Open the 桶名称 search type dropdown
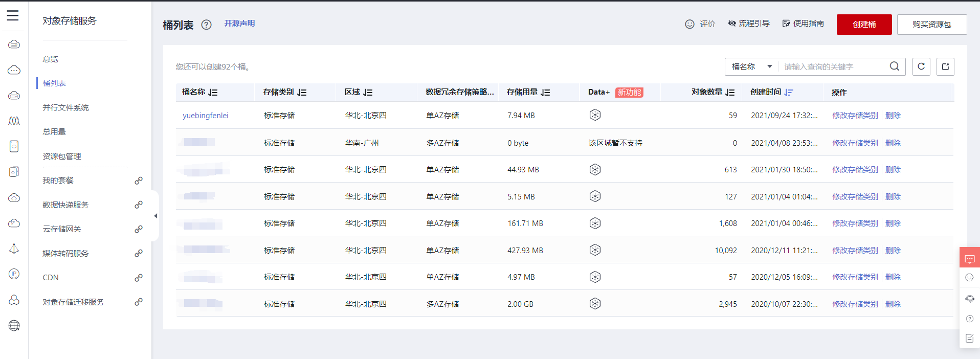The image size is (980, 359). click(751, 67)
